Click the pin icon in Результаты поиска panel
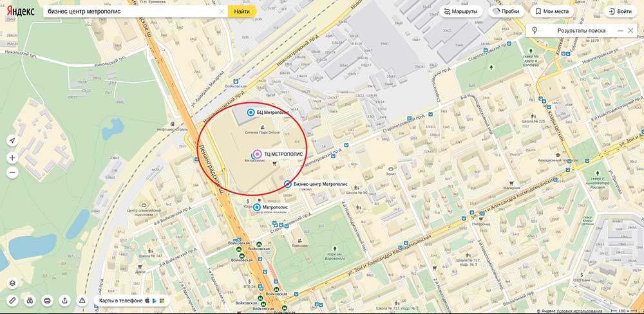644x314 pixels. [535, 30]
